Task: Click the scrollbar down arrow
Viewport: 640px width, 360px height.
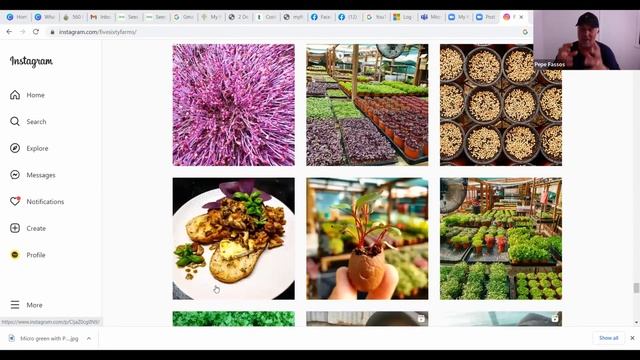Action: tap(636, 323)
